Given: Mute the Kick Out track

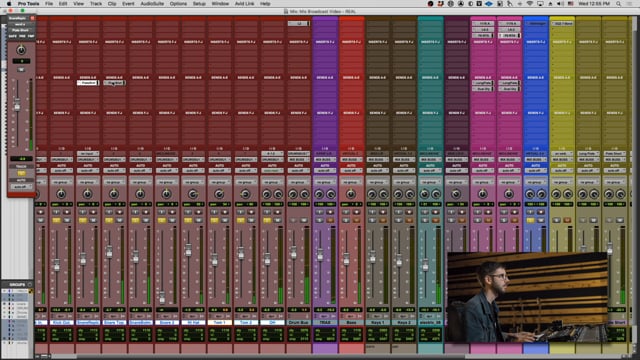Looking at the screenshot, I should 67,220.
